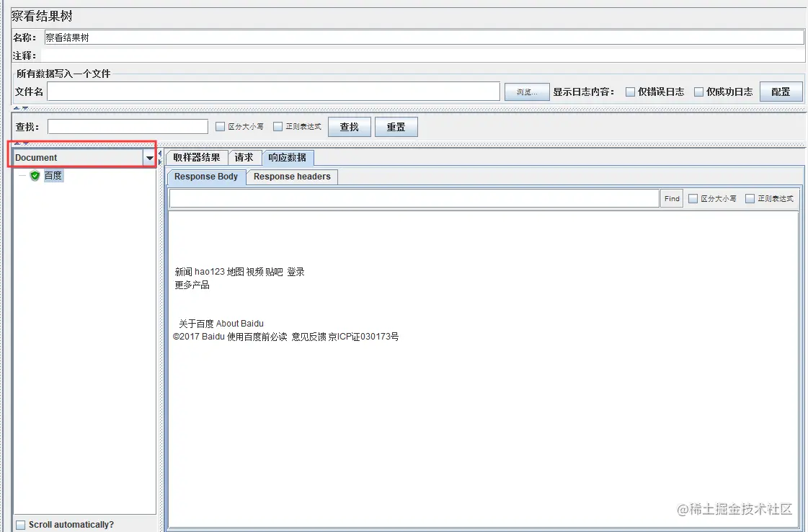This screenshot has height=532, width=808.
Task: Click the 配置 button
Action: [781, 92]
